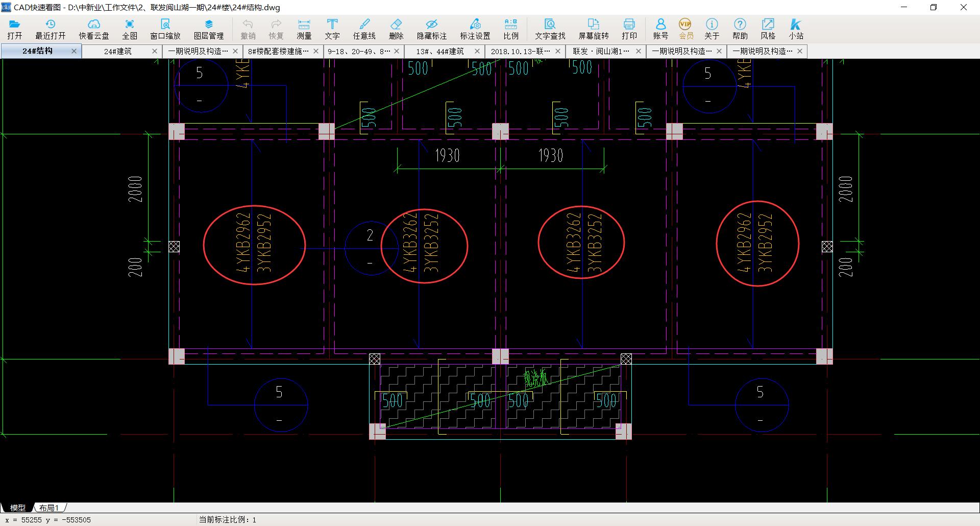Image resolution: width=980 pixels, height=526 pixels.
Task: Select the 布局1 layout tab
Action: point(50,508)
